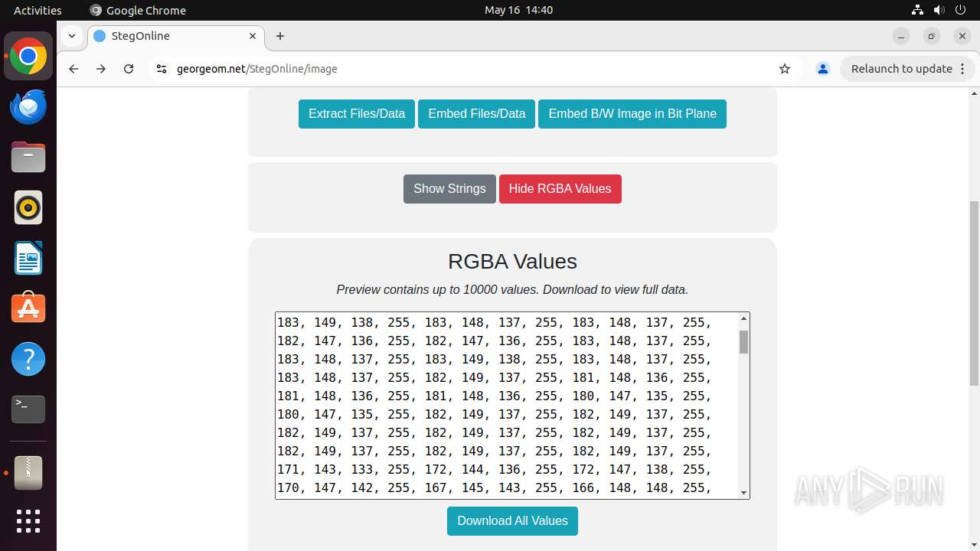Bookmark this page with the star icon
The height and width of the screenshot is (551, 980).
point(785,69)
